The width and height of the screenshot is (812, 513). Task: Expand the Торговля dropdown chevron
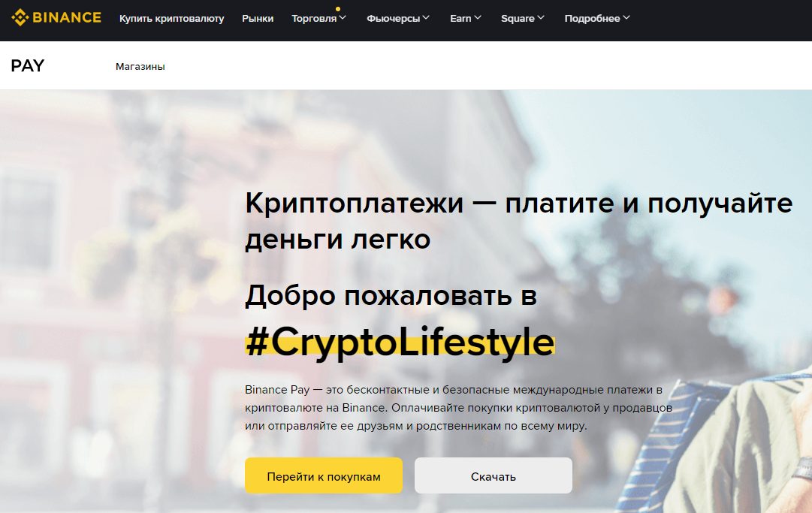tap(343, 17)
